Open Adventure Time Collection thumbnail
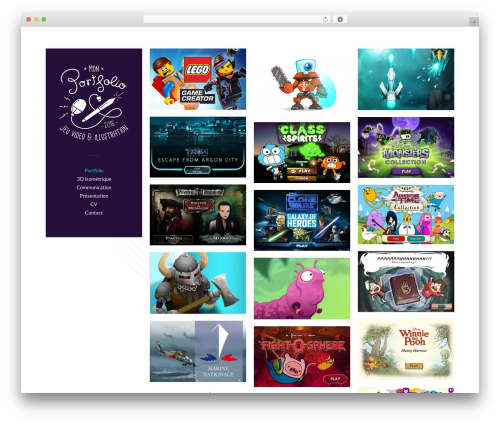 tap(406, 215)
